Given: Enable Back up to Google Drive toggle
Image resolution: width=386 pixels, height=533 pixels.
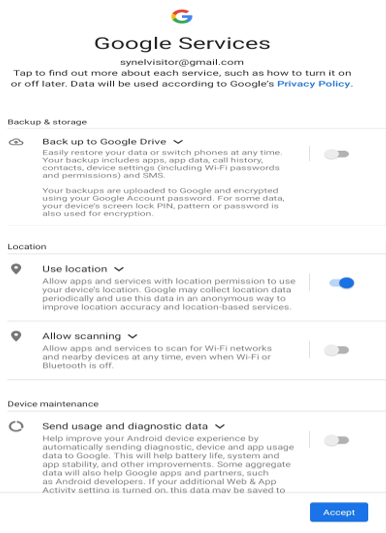Looking at the screenshot, I should click(336, 154).
